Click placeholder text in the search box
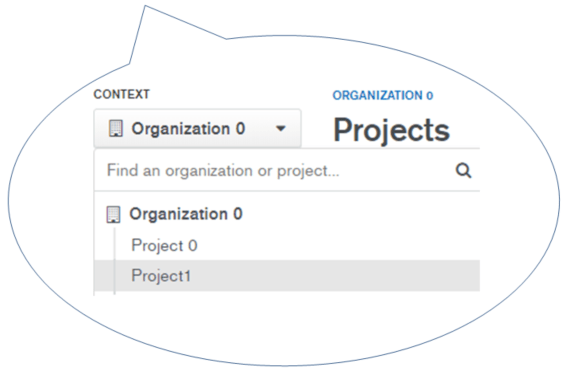Screen dimensions: 569x375 tap(223, 171)
